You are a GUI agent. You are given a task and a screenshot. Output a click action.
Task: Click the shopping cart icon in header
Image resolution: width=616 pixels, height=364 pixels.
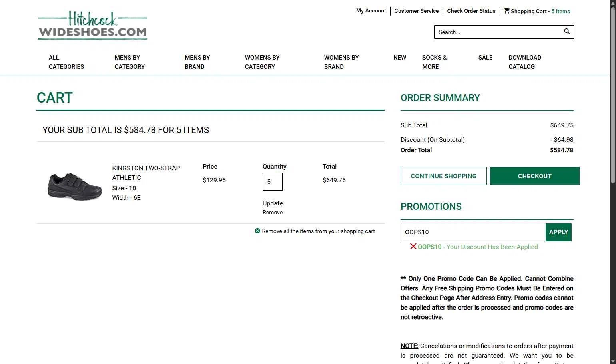[506, 11]
